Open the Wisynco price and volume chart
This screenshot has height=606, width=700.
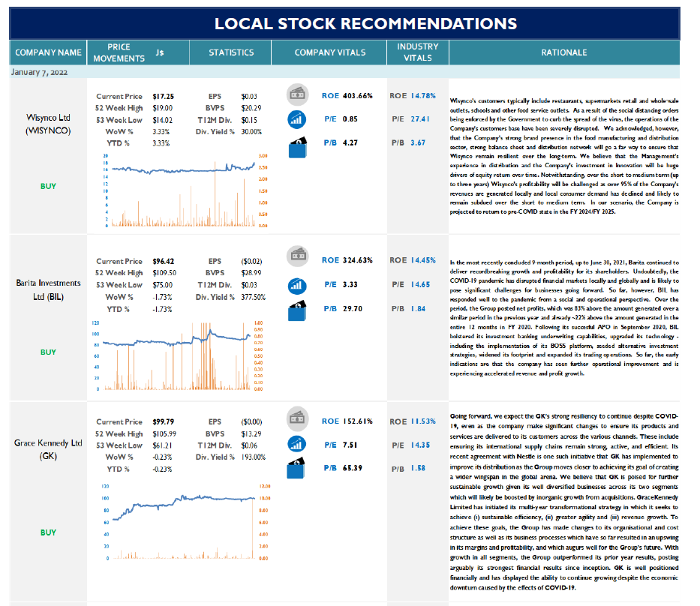click(186, 191)
